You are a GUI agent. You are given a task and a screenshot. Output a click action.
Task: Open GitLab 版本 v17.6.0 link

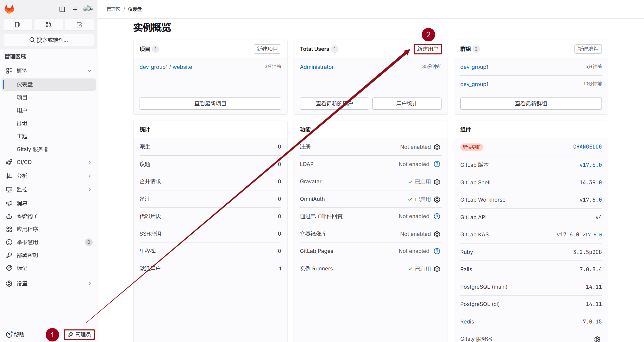click(x=590, y=165)
